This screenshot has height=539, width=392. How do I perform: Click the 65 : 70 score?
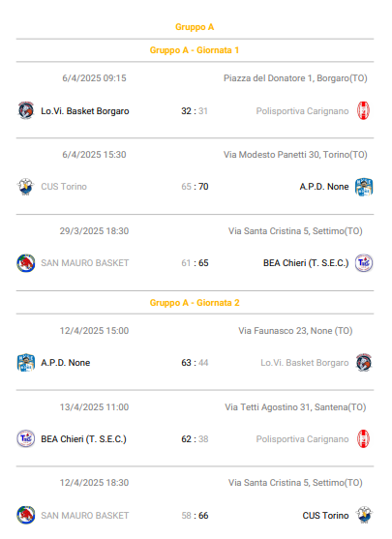pos(195,187)
